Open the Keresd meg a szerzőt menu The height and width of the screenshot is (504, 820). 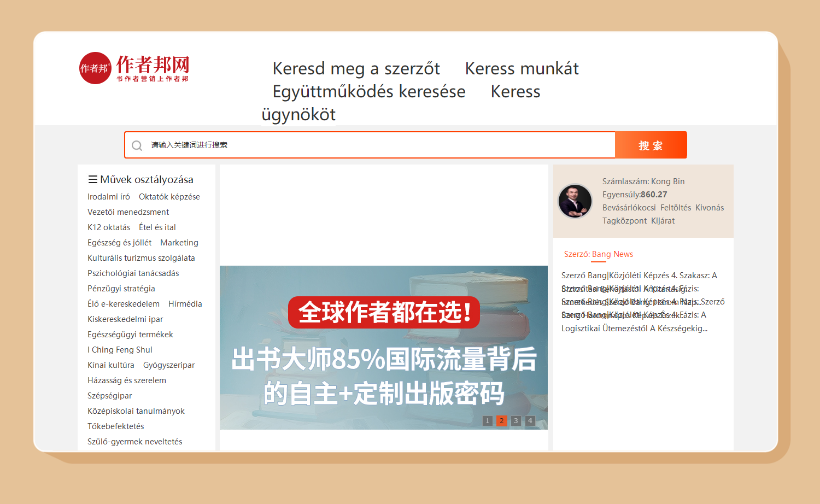(356, 69)
